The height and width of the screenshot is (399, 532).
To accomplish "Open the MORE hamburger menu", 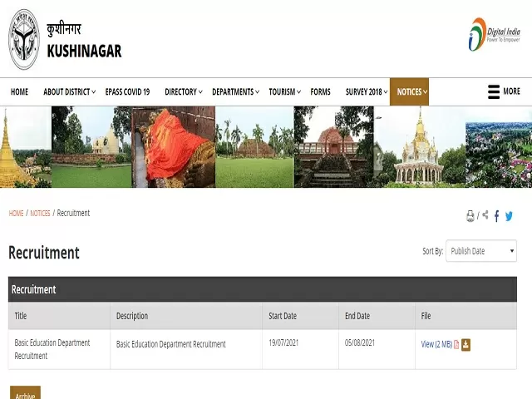I will [504, 91].
